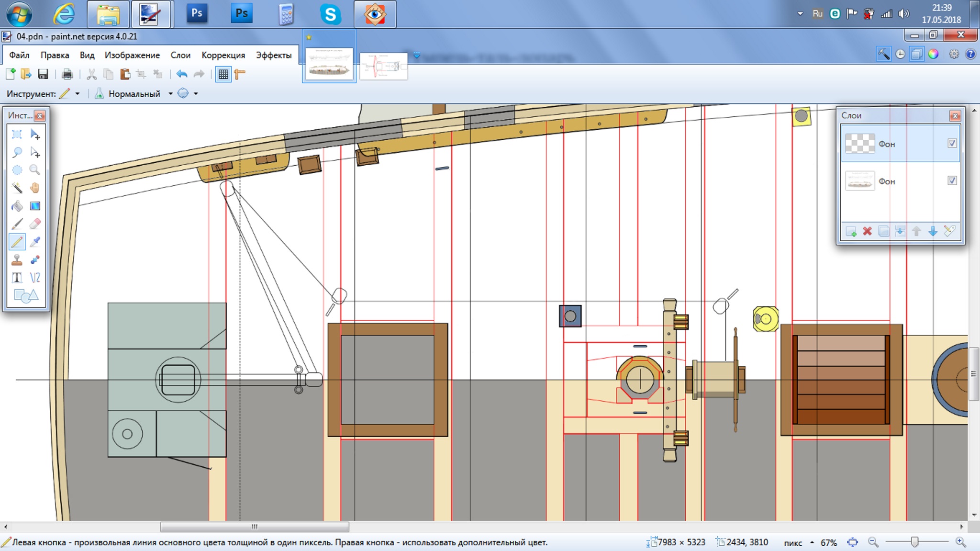Screen dimensions: 980x551
Task: Open the Правка menu
Action: tap(55, 55)
